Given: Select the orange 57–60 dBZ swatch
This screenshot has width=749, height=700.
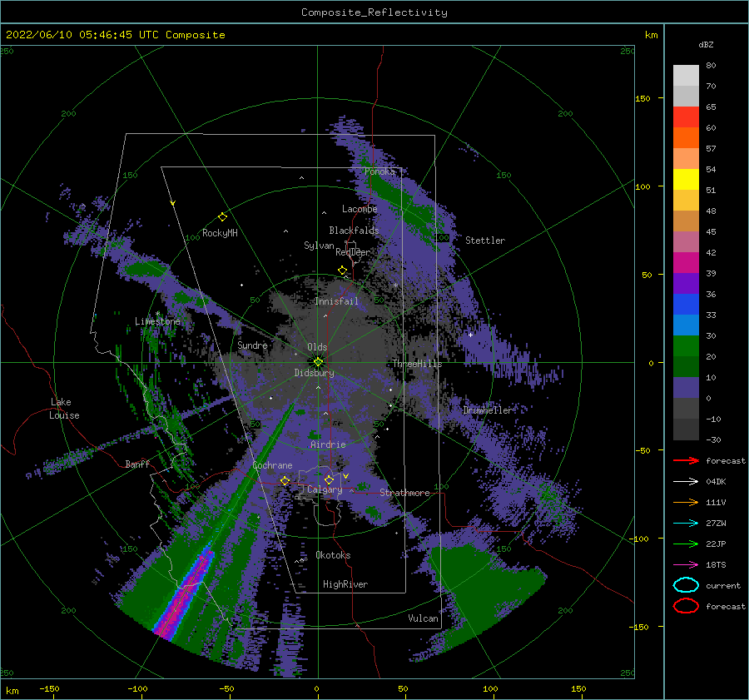Looking at the screenshot, I should point(686,138).
